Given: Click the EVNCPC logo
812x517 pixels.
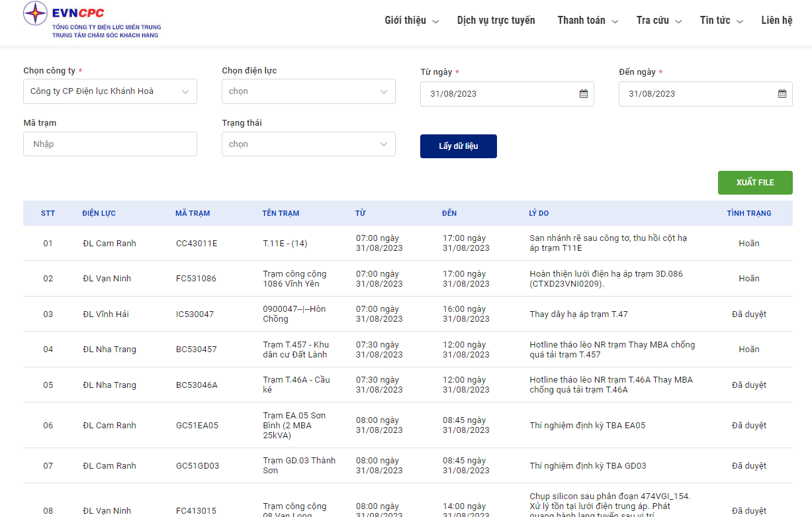Looking at the screenshot, I should 92,21.
